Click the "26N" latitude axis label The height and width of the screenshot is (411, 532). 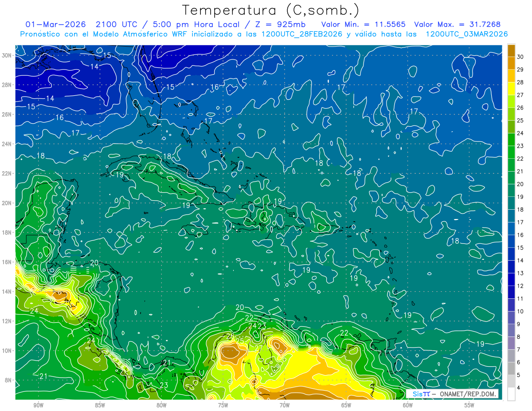[7, 114]
